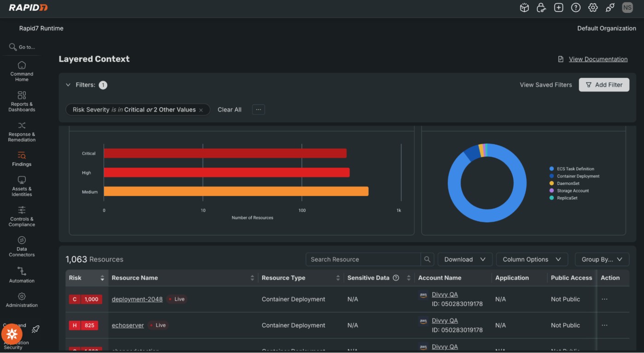Screen dimensions: 644x353
Task: Open Controls & Compliance panel
Action: (21, 216)
